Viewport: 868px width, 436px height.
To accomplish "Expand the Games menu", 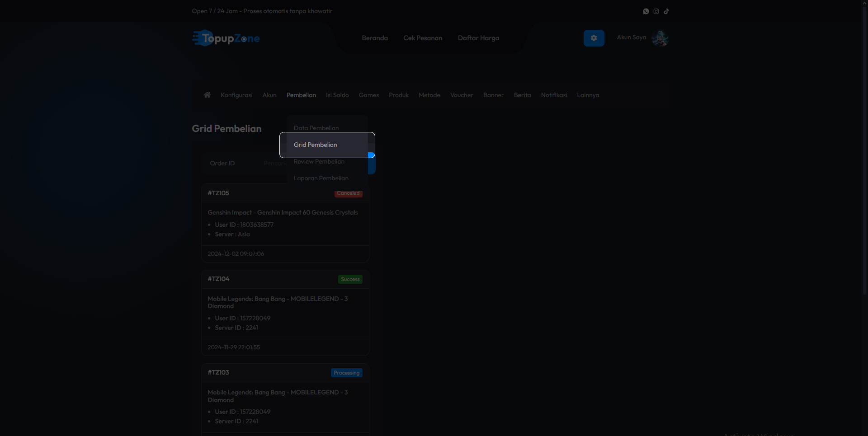I will (369, 95).
